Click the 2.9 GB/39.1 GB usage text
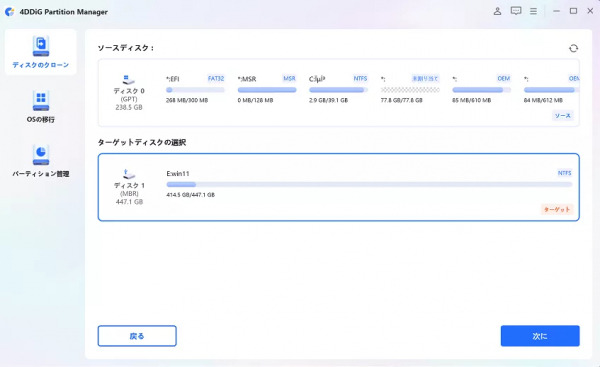 328,100
